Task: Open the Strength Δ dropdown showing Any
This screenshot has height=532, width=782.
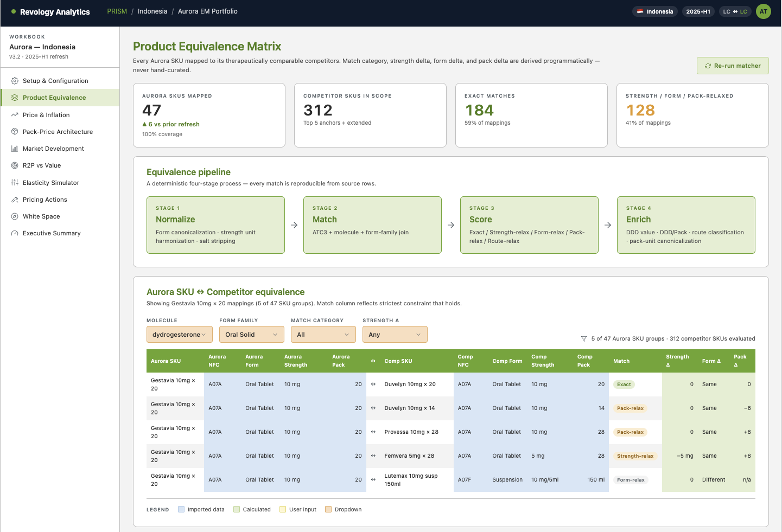Action: [x=395, y=335]
